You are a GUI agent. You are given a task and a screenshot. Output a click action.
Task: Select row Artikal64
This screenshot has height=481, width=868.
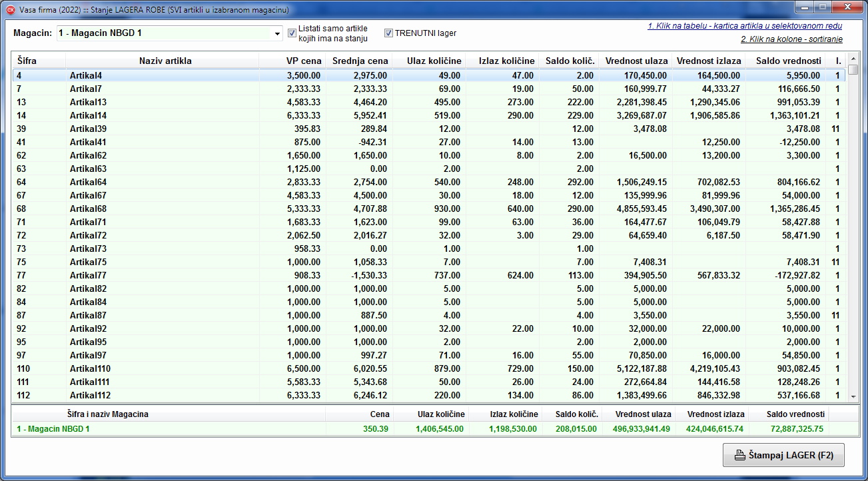tap(429, 182)
